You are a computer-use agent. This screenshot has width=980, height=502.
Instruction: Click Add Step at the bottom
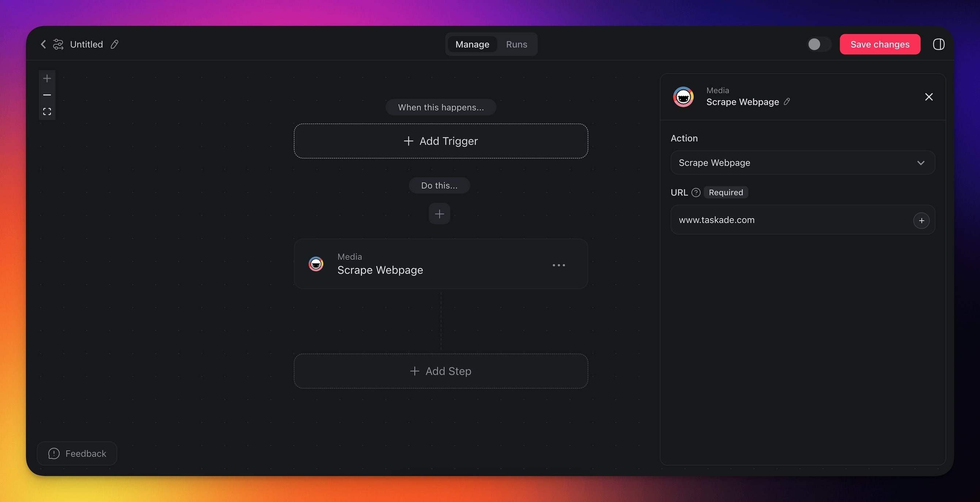(441, 371)
